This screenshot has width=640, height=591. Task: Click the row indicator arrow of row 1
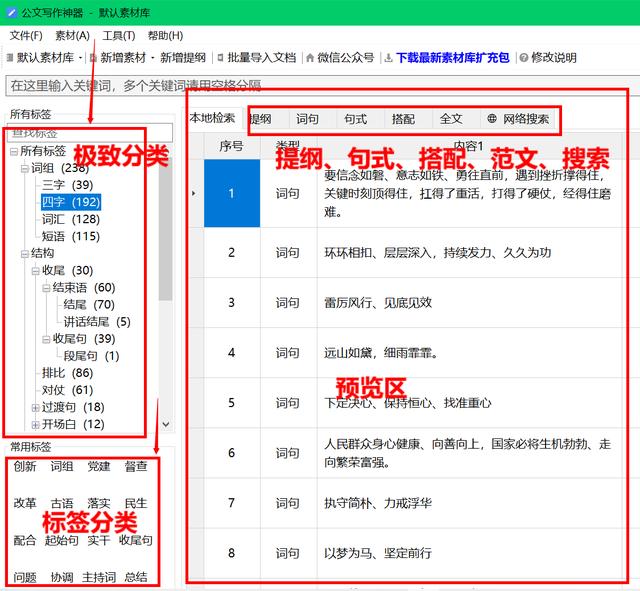pos(193,193)
